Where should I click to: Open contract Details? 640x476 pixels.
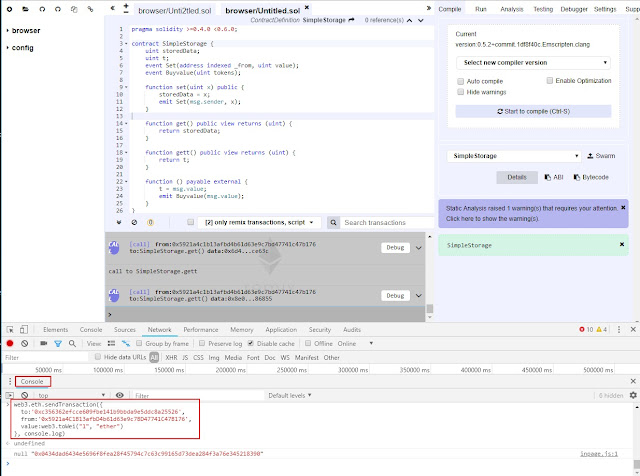(x=517, y=177)
